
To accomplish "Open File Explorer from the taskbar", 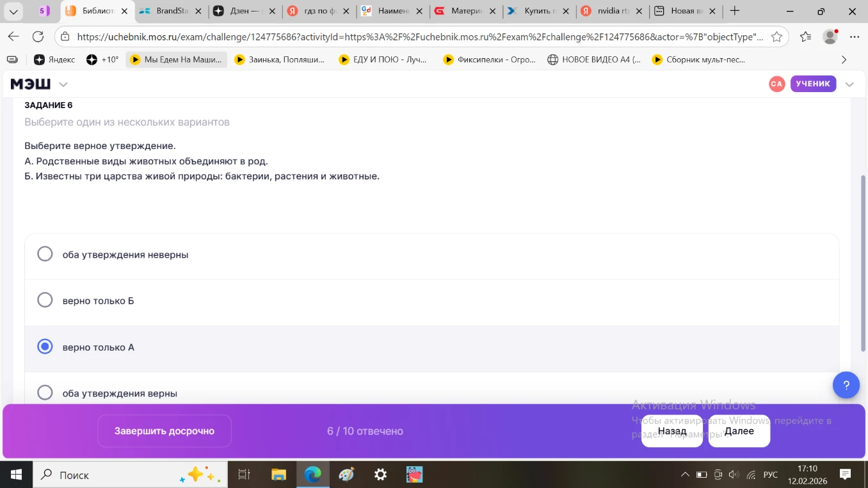I will coord(278,475).
